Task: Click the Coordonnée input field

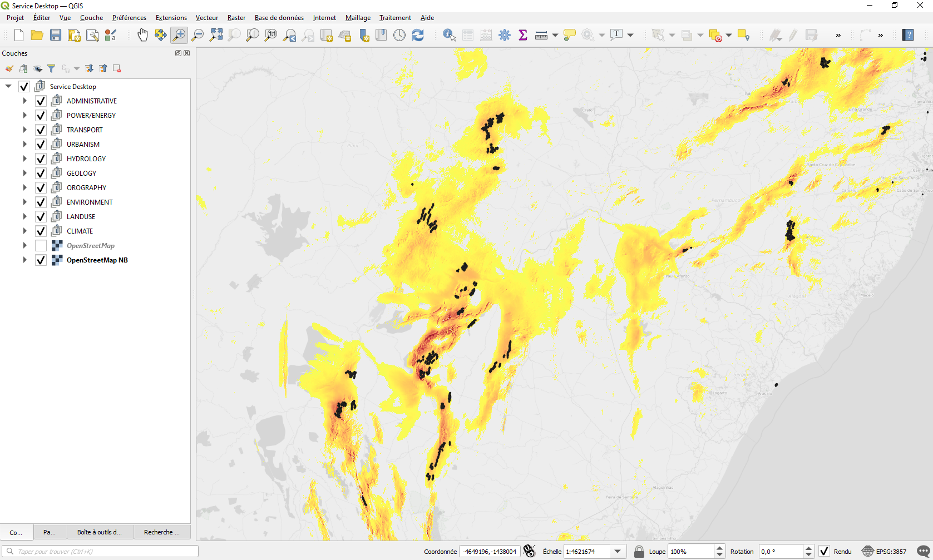Action: click(x=490, y=552)
